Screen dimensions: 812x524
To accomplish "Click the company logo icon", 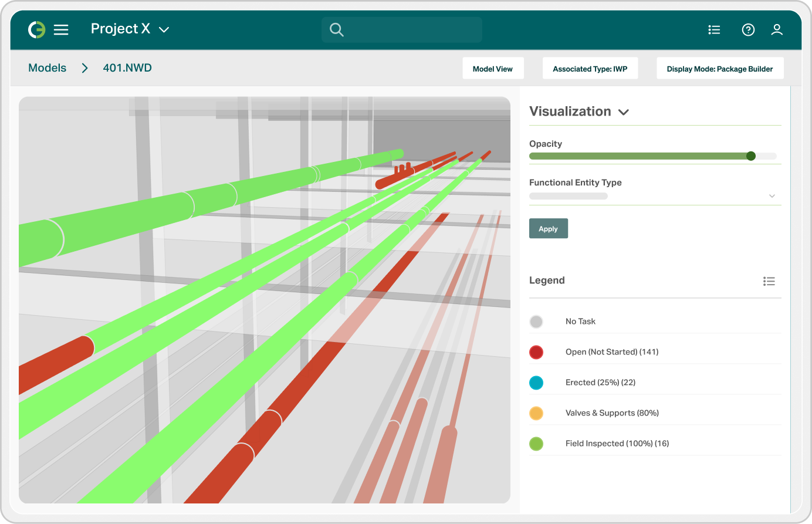I will pyautogui.click(x=35, y=29).
